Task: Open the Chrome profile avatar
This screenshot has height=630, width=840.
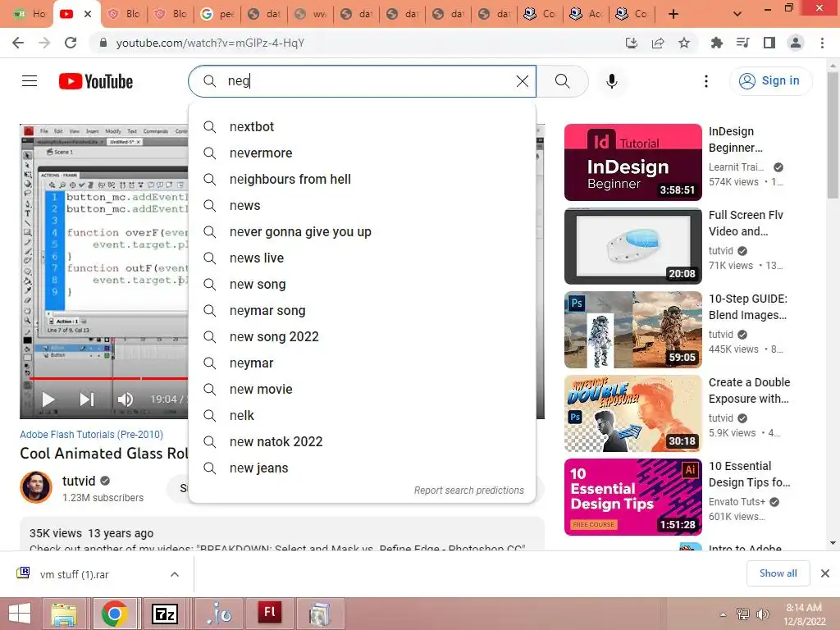Action: [796, 43]
